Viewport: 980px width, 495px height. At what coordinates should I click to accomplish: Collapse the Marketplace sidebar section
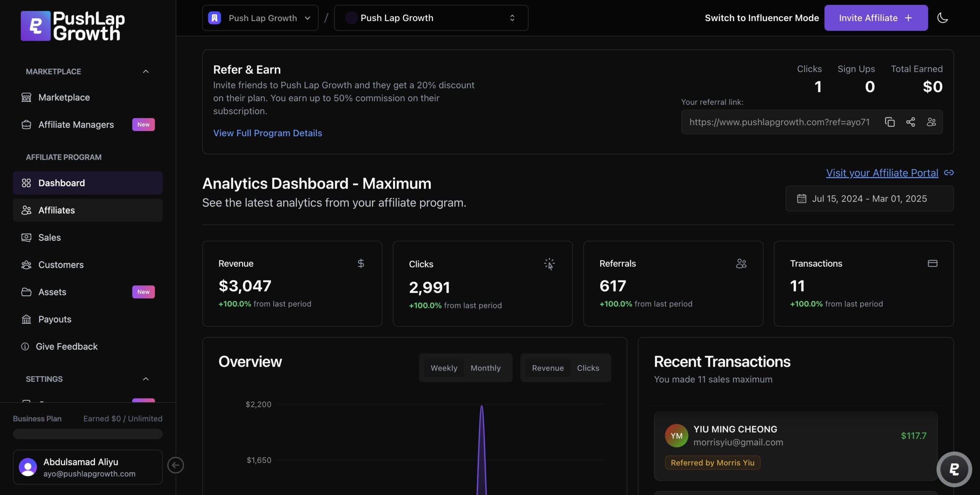pos(145,71)
